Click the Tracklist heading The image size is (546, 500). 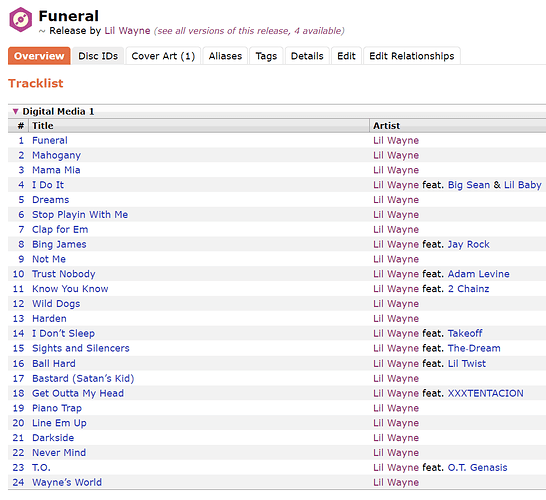[36, 84]
